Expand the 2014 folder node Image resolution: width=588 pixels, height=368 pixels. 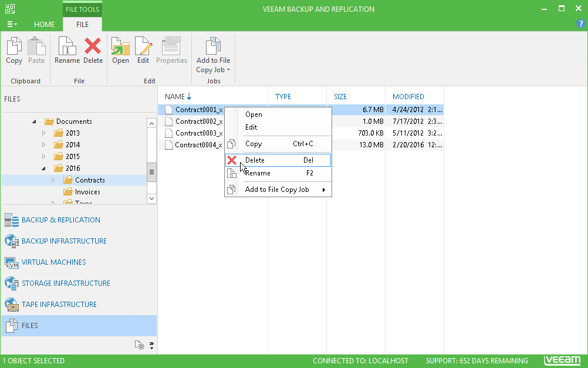pyautogui.click(x=43, y=145)
